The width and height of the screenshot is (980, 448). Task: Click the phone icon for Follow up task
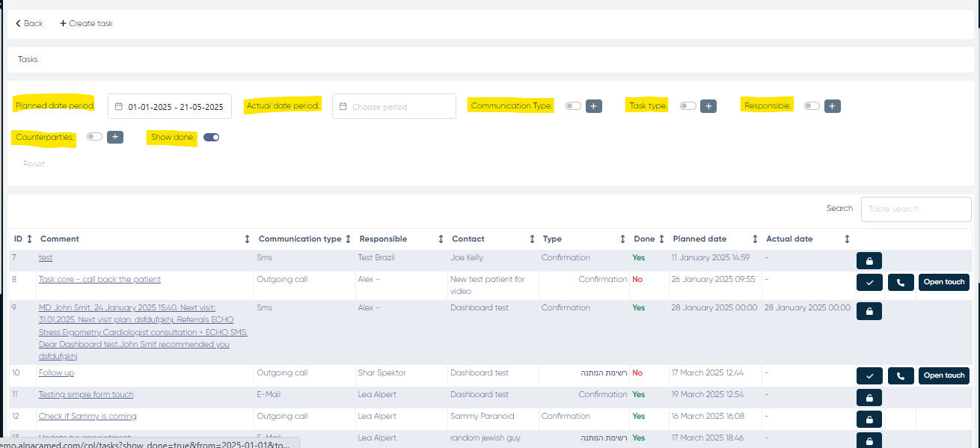coord(901,375)
